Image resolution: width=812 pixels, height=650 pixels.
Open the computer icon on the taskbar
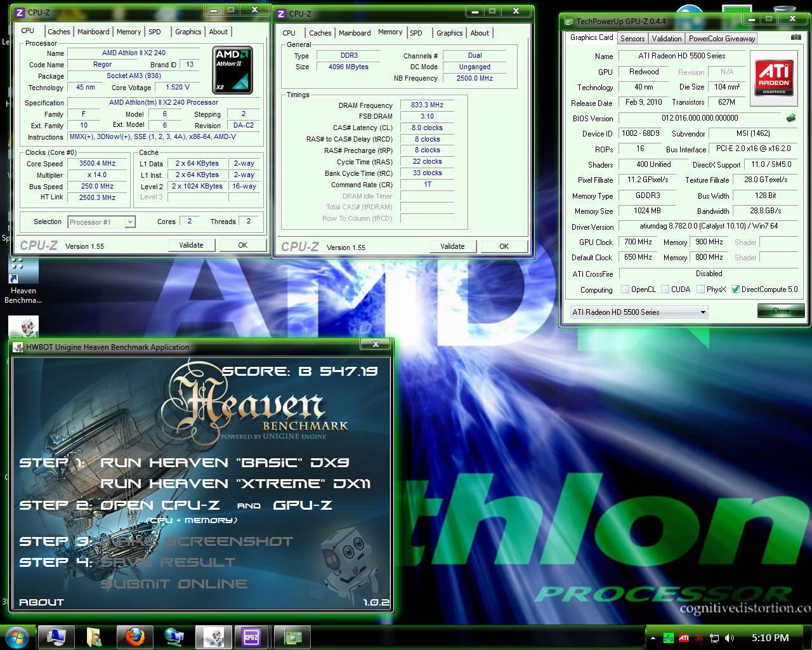coord(56,637)
